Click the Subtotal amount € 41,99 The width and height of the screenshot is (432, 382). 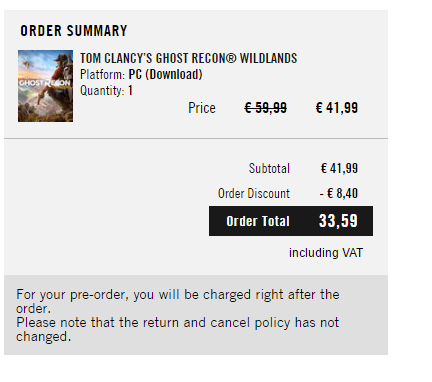click(x=339, y=168)
